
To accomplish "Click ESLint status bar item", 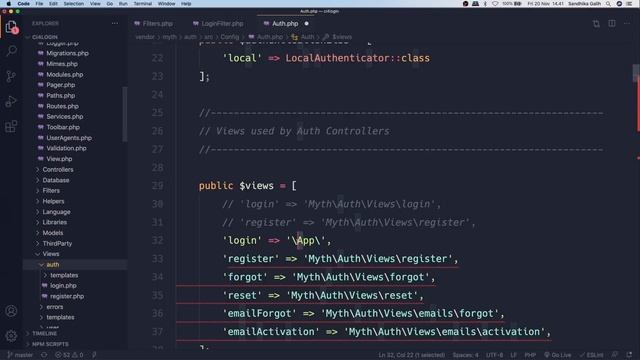I will [591, 355].
